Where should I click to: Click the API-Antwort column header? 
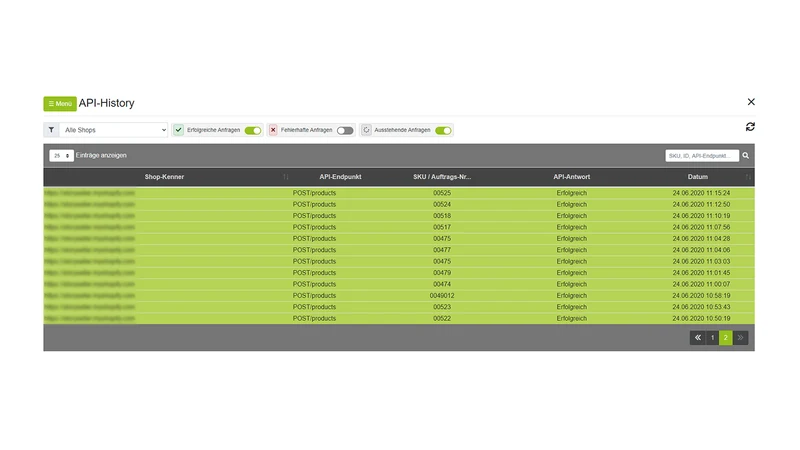(x=571, y=177)
